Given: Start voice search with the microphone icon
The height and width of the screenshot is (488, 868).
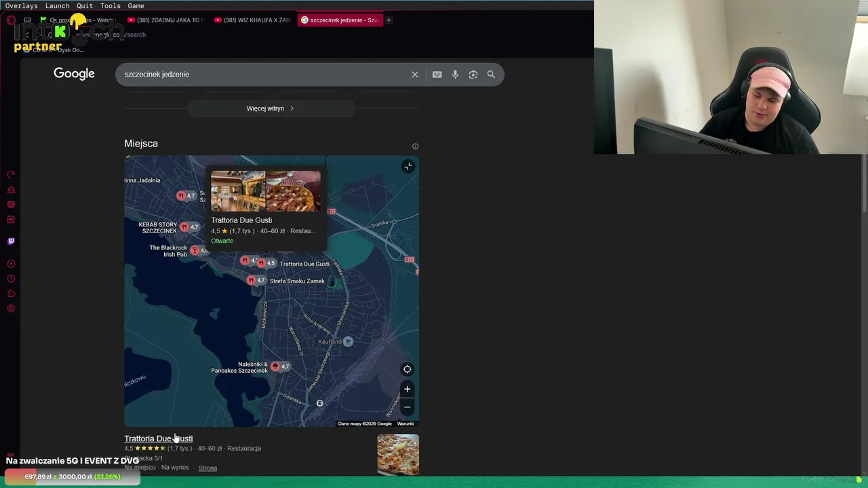Looking at the screenshot, I should click(455, 75).
